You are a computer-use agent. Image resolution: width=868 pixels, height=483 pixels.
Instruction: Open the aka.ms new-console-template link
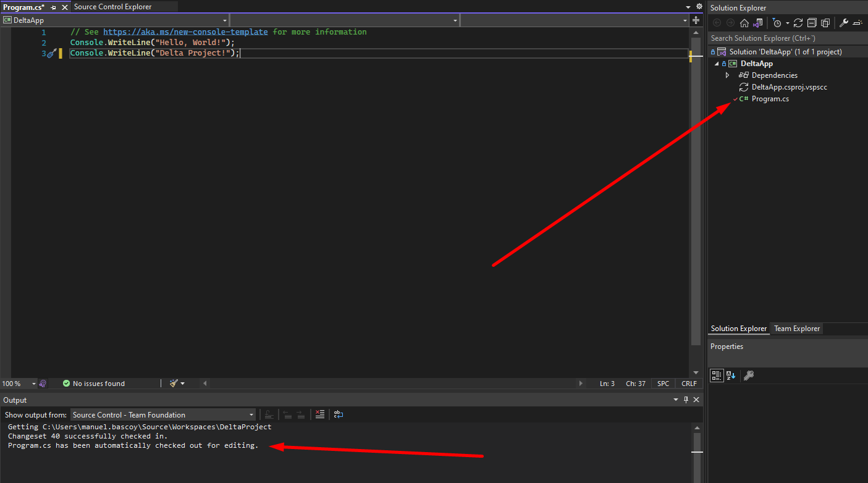tap(185, 31)
